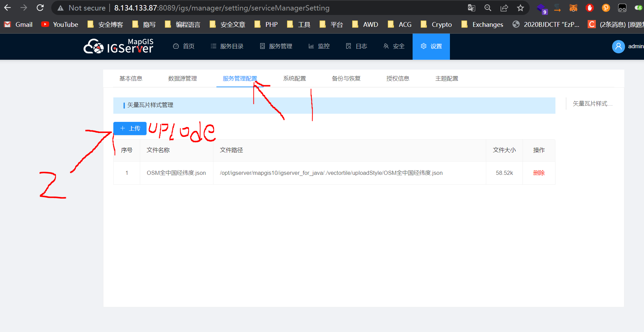The image size is (644, 332).
Task: Click file name OSM全中国经纬度.json cell
Action: pos(176,173)
